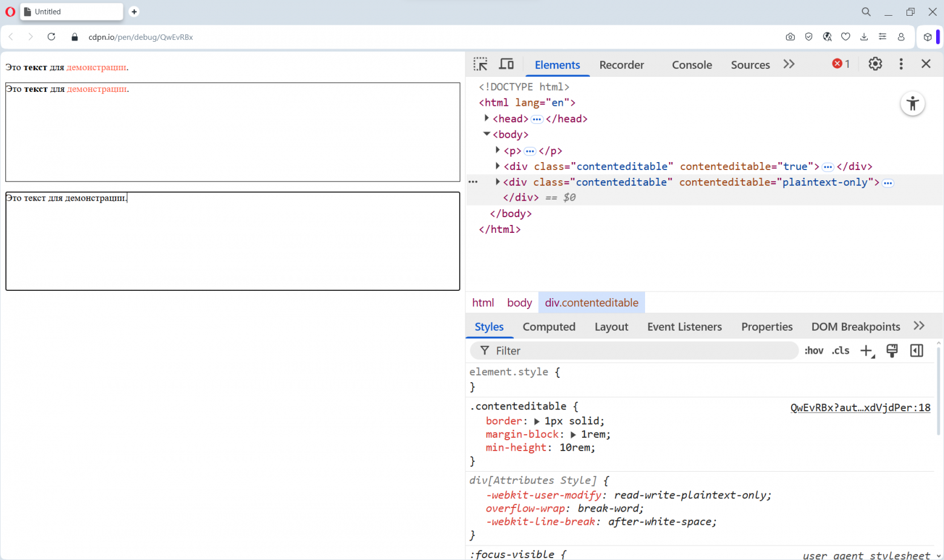Select html in the breadcrumb bar

coord(483,302)
